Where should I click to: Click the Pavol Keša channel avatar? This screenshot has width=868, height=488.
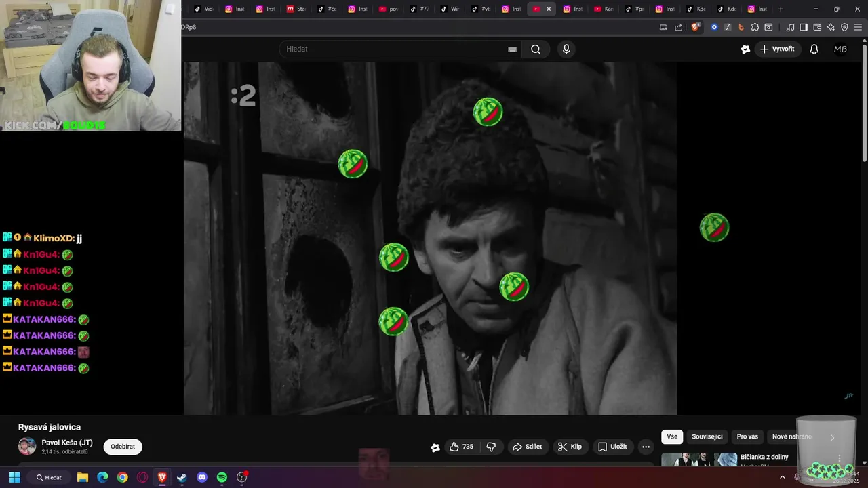tap(26, 446)
